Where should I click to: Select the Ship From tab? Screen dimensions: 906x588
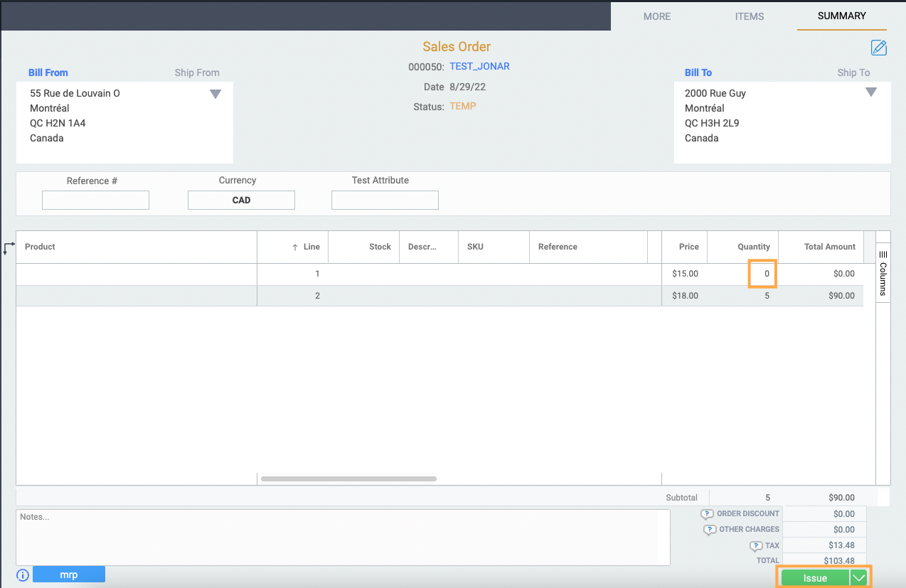point(197,73)
